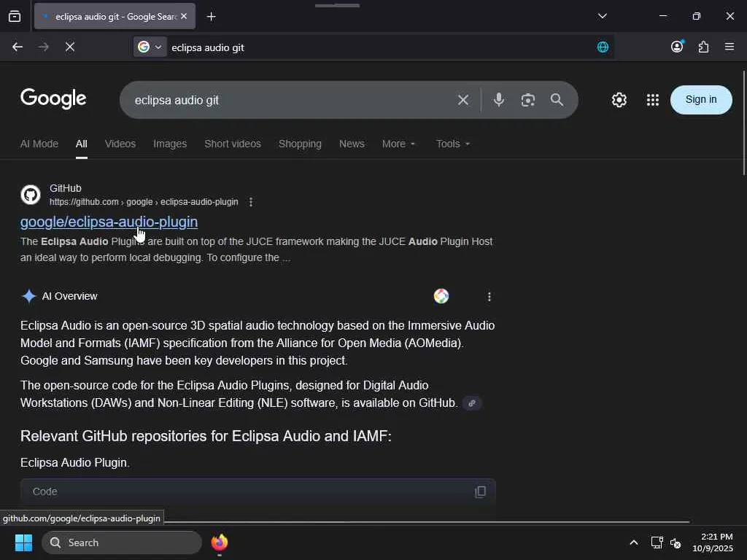Open a new tab with plus

pyautogui.click(x=211, y=17)
